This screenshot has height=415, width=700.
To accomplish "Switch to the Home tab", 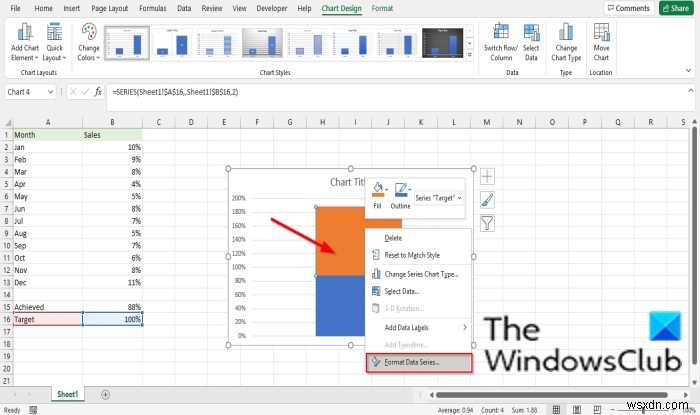I will (43, 8).
